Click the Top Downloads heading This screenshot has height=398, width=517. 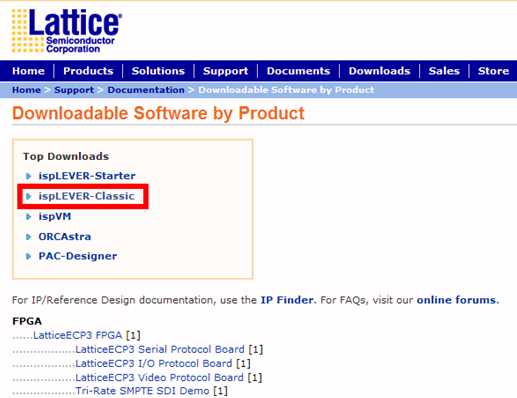click(66, 156)
